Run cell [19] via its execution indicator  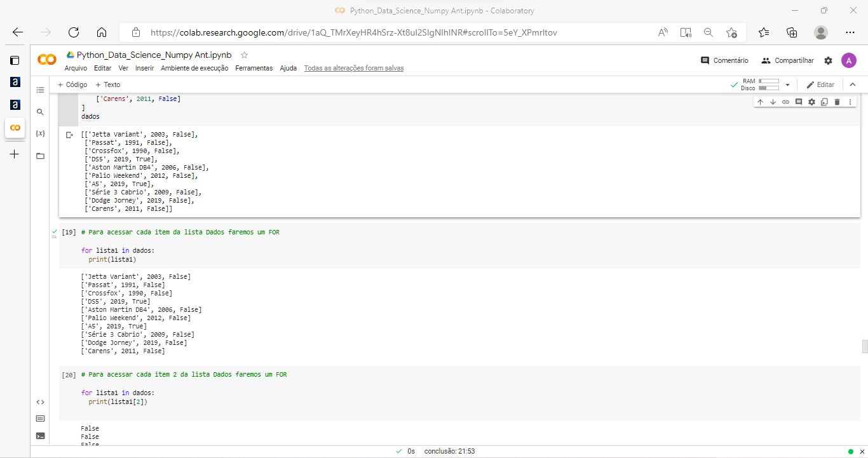tap(69, 232)
